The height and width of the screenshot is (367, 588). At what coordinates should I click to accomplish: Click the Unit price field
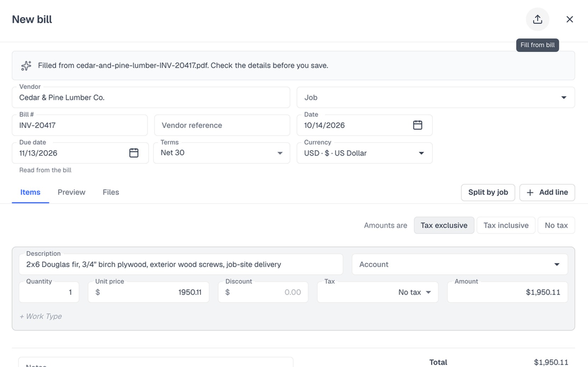pos(148,292)
